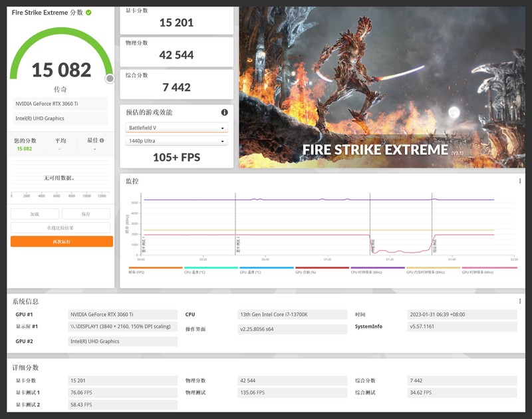The image size is (532, 419).
Task: Click the info icon beside 最佳
Action: 103,140
